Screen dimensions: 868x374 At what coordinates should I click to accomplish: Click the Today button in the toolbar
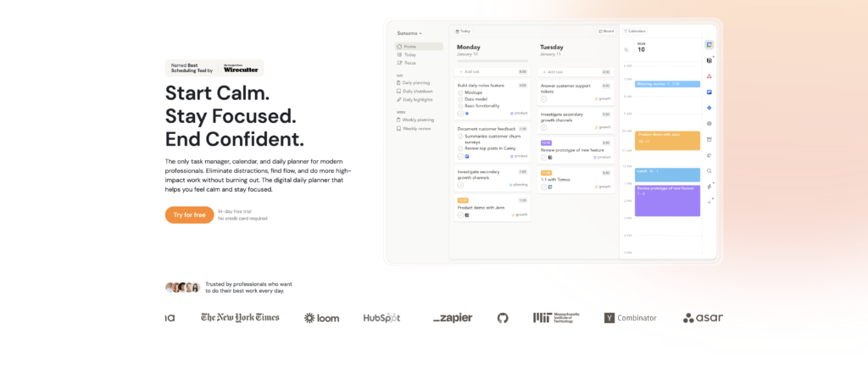tap(463, 31)
